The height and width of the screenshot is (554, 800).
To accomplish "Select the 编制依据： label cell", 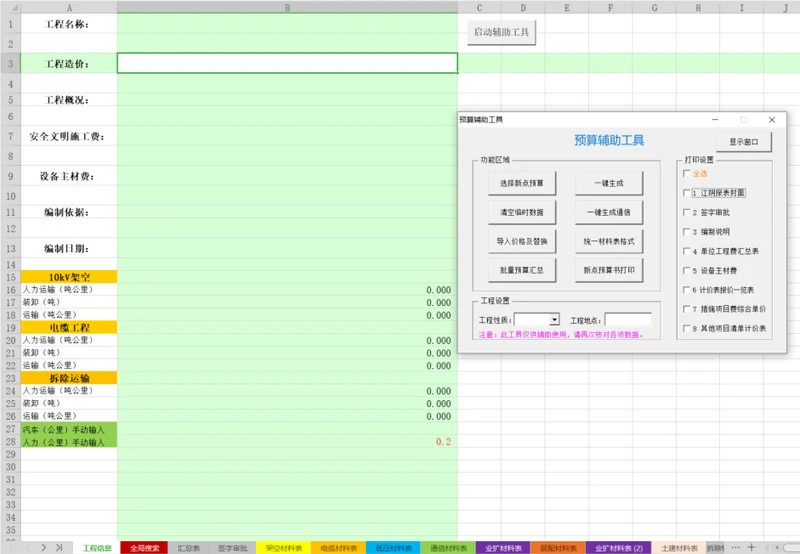I will click(x=69, y=212).
